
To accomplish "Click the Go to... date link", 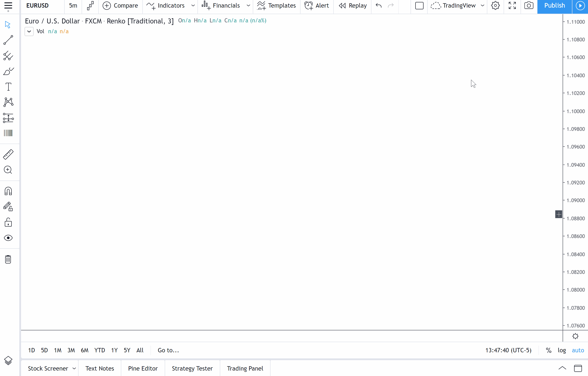I will click(168, 350).
